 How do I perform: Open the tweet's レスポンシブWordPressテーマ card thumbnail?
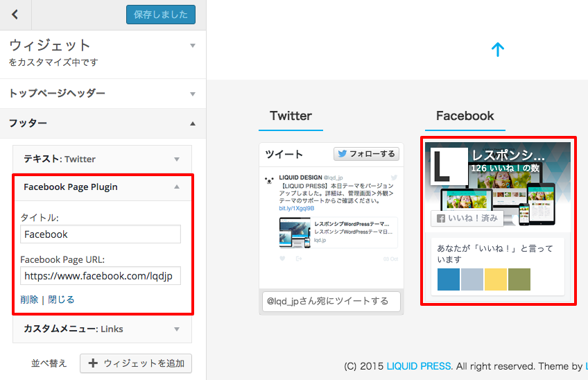point(295,232)
